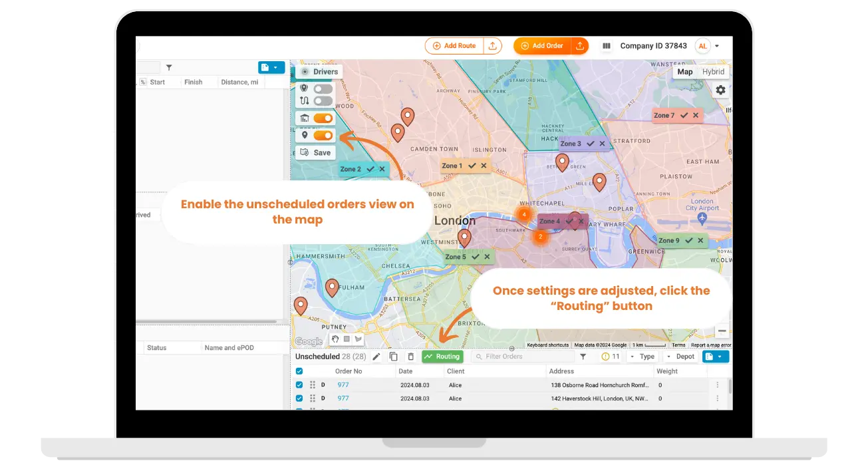868x469 pixels.
Task: Click Report a map error link
Action: (x=710, y=345)
